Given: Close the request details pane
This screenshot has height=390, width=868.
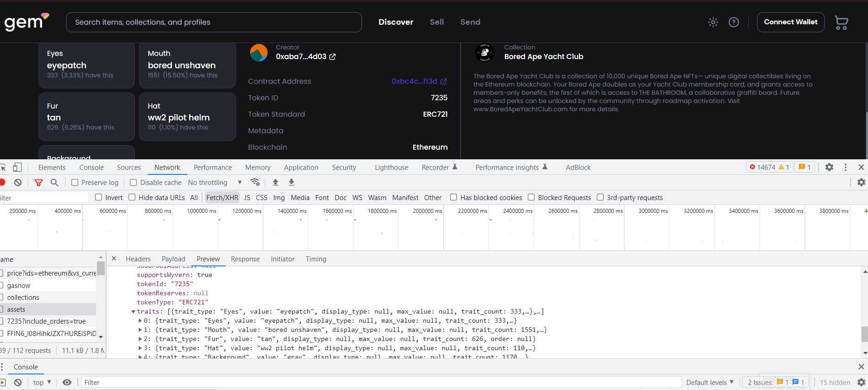Looking at the screenshot, I should pos(114,259).
